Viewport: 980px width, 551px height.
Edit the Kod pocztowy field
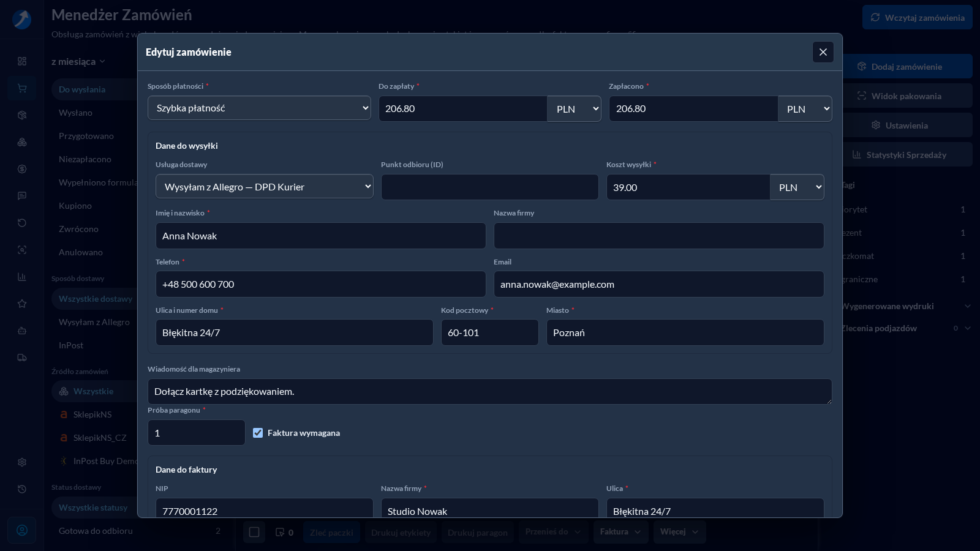(x=490, y=332)
